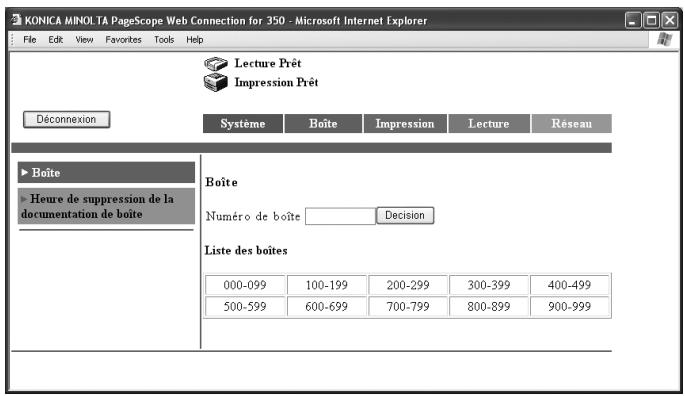The height and width of the screenshot is (396, 685).
Task: Click the scanner icon beside Lecture Prêt
Action: 216,64
